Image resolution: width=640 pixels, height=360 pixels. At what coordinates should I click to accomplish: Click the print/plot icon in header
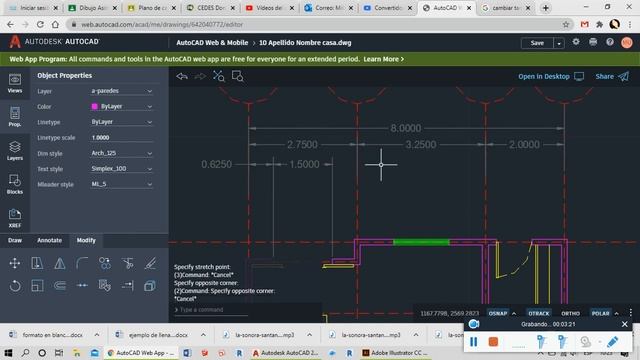[593, 42]
